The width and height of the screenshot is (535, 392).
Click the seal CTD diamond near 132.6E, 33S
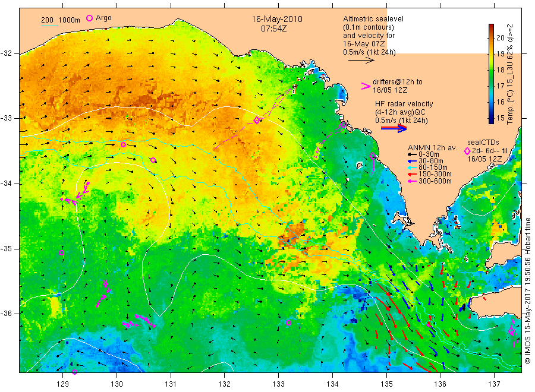coord(257,120)
